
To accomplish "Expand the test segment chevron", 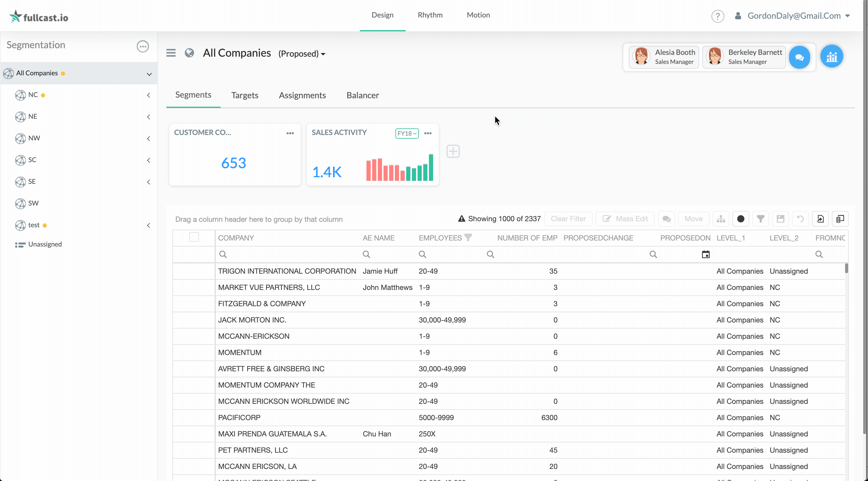I will point(149,225).
